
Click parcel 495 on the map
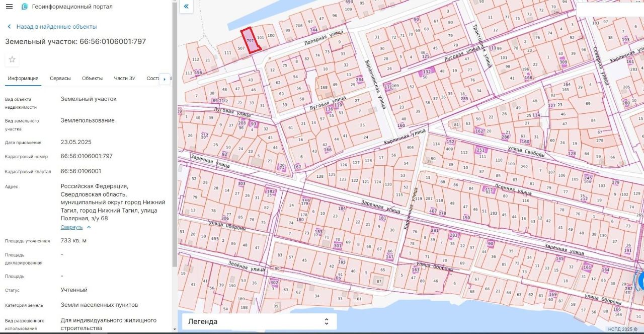[215, 239]
